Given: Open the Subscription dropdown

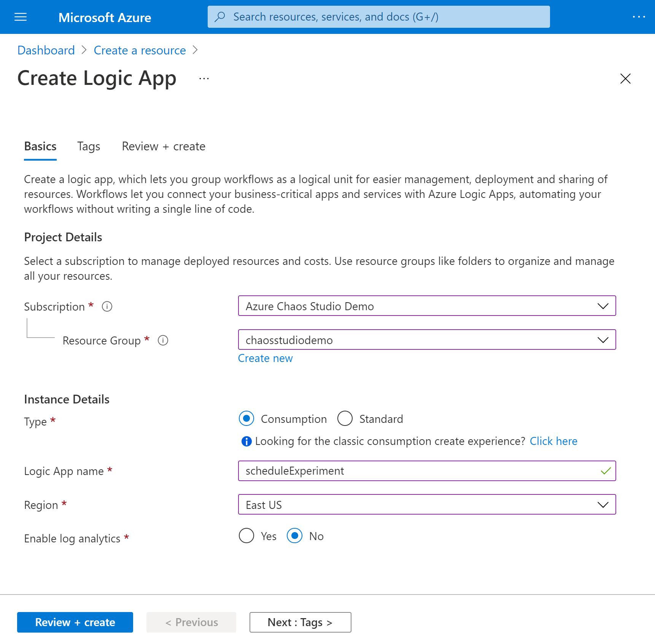Looking at the screenshot, I should click(x=603, y=306).
